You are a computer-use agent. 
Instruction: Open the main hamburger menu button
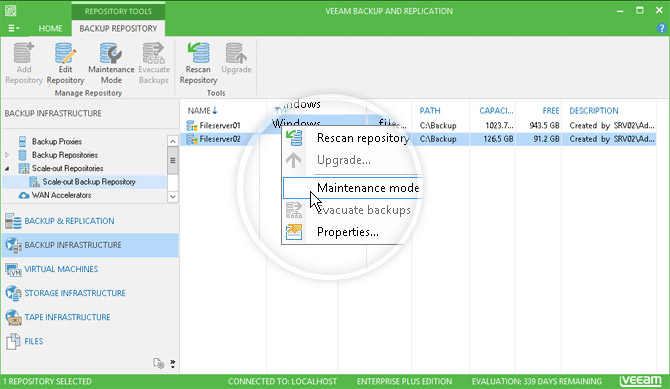coord(13,28)
